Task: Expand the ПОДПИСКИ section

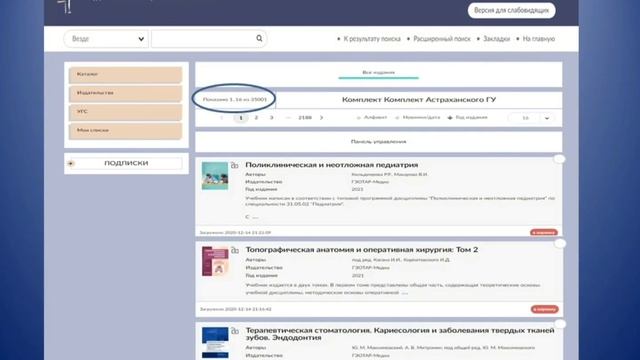Action: pos(126,163)
